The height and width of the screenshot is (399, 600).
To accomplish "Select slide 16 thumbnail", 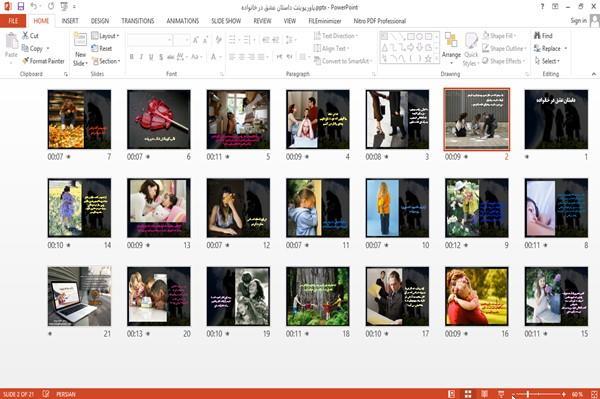I will coord(477,296).
